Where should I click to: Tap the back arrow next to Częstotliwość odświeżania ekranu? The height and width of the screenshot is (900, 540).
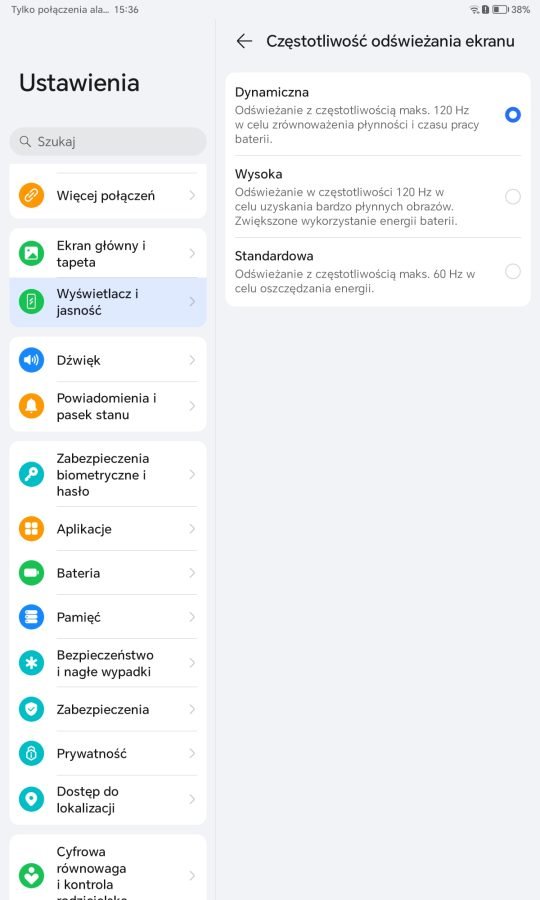tap(244, 41)
